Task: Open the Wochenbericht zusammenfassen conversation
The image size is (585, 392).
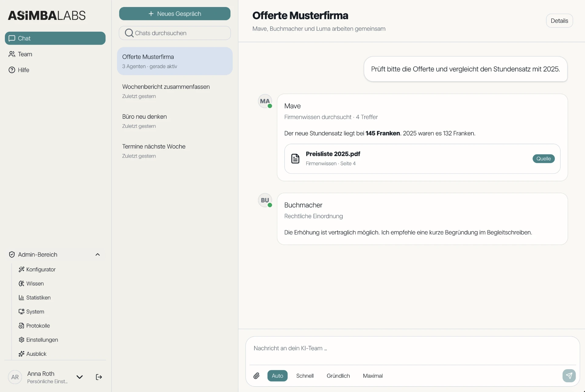Action: pyautogui.click(x=175, y=91)
